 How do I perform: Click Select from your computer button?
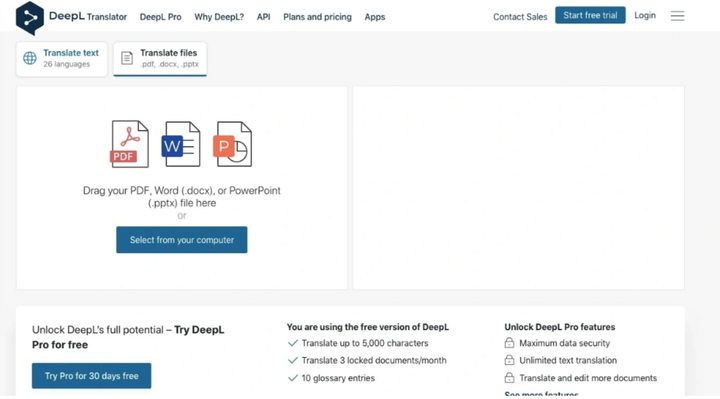[181, 240]
